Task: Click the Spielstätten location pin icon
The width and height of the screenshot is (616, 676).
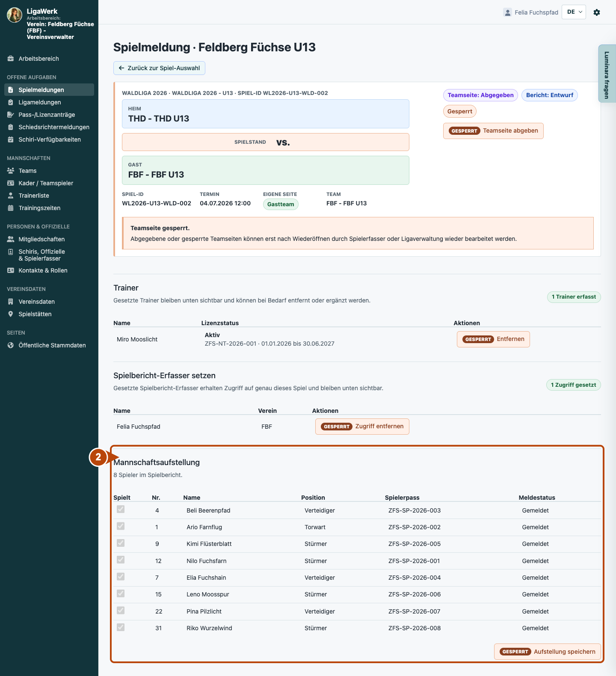Action: (x=11, y=314)
